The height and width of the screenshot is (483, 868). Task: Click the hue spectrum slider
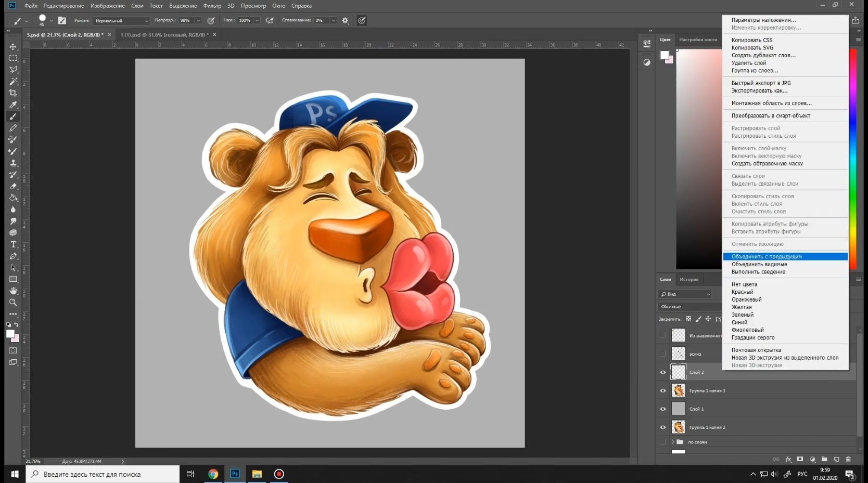(x=853, y=159)
